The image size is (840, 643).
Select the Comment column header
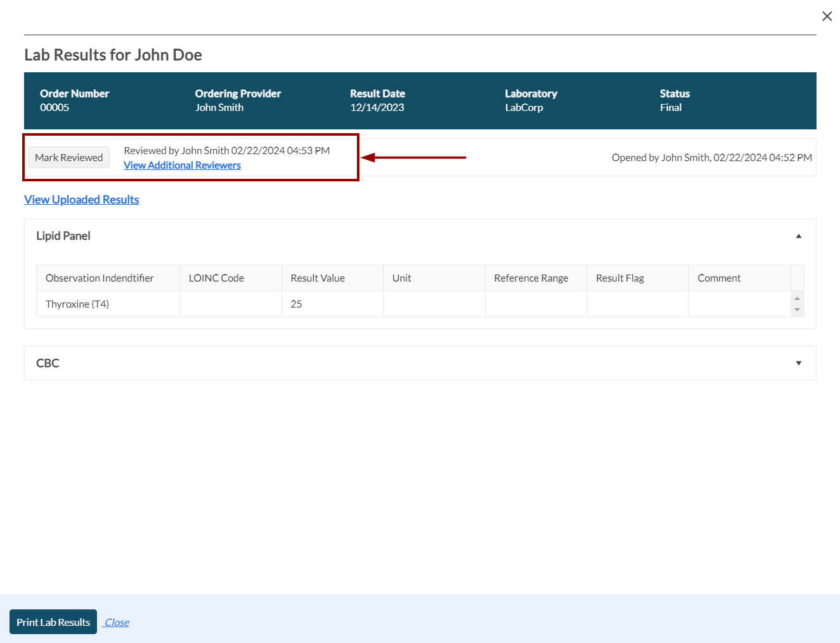tap(719, 278)
